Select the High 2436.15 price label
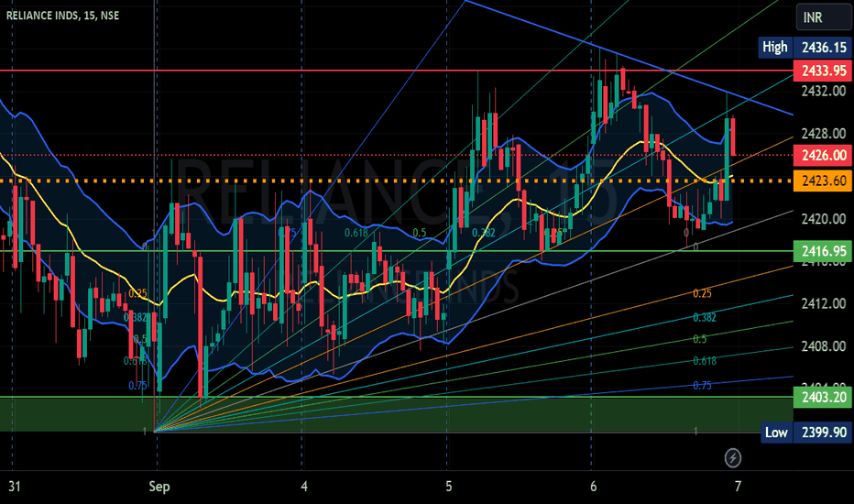Screen dimensions: 854x504 804,48
